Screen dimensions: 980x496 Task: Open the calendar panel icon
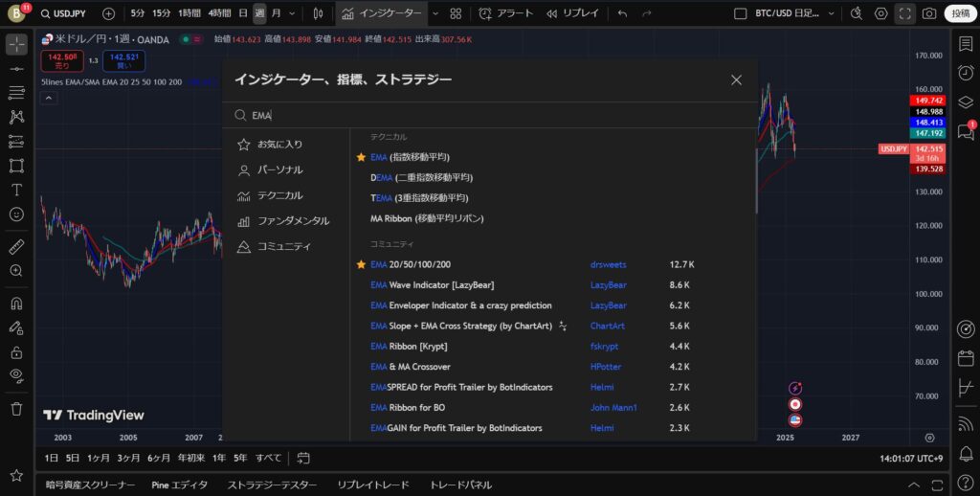pos(966,358)
